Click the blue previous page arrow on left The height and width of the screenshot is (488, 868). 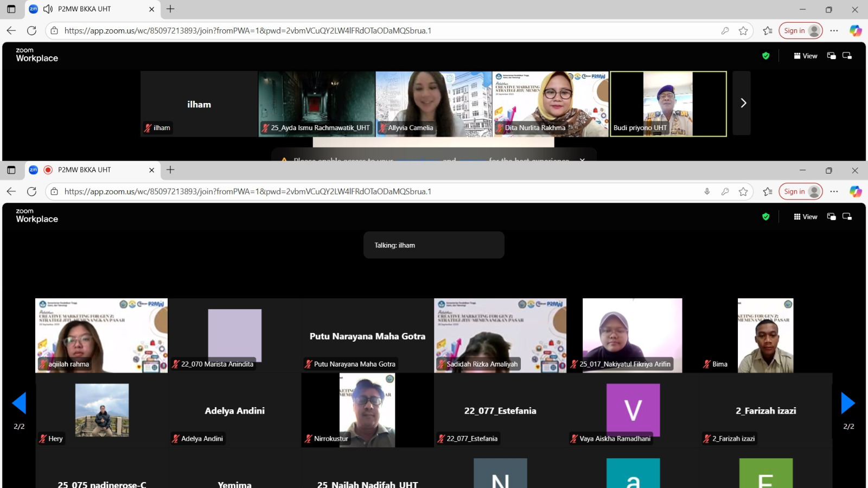19,403
